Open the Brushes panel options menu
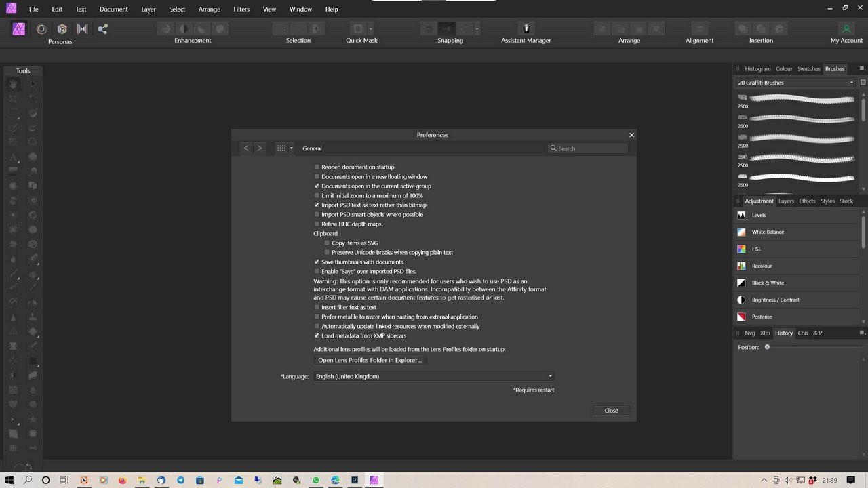The width and height of the screenshot is (868, 488). click(862, 68)
